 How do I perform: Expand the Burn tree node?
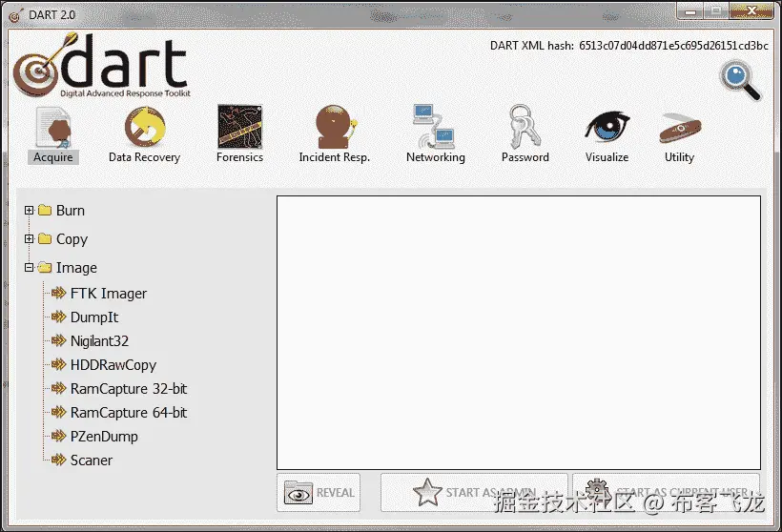(x=29, y=211)
